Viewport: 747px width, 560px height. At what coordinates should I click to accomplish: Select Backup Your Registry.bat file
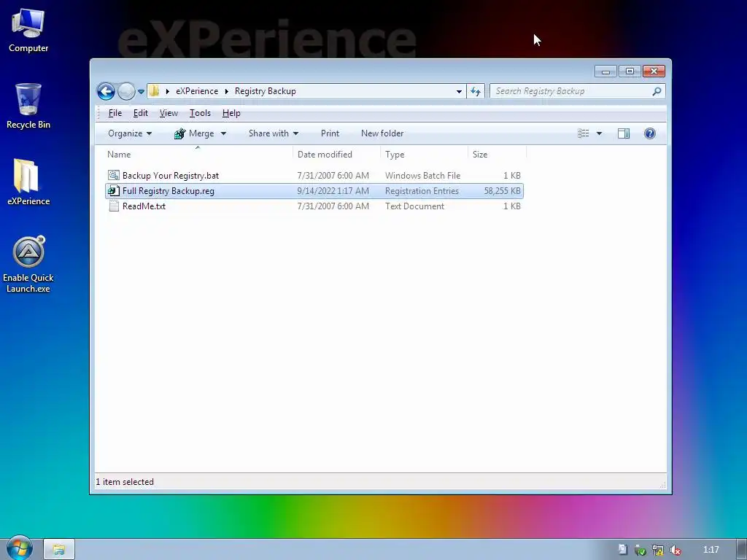[314, 176]
